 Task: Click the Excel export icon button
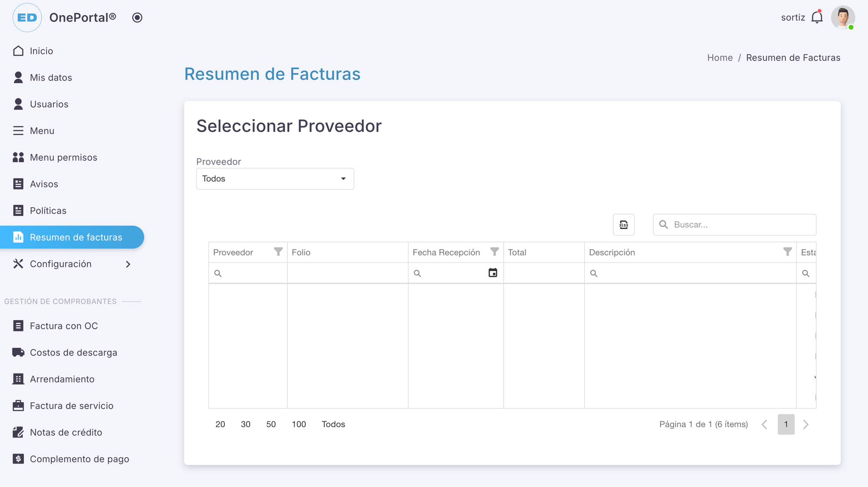624,225
